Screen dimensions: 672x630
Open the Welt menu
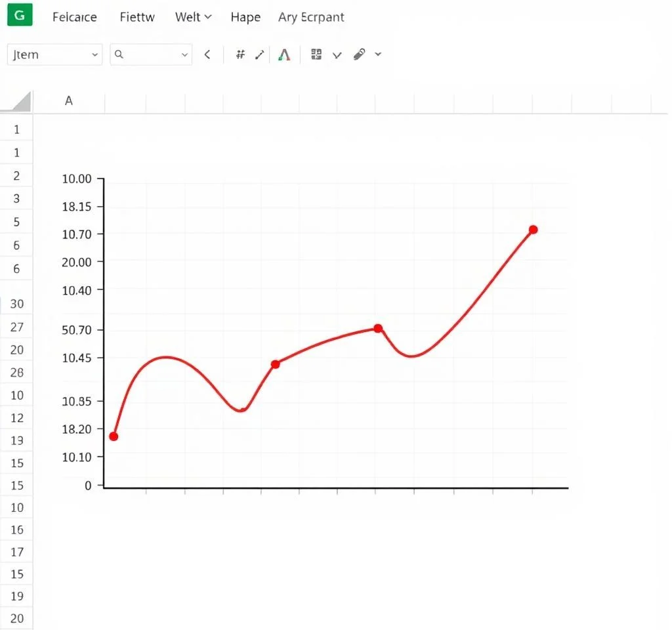pyautogui.click(x=193, y=17)
